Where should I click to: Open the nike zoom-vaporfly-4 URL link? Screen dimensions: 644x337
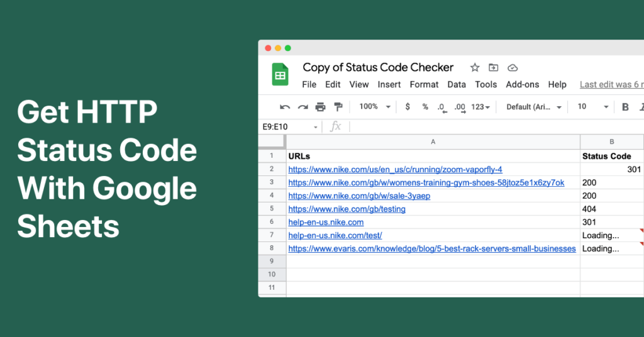coord(395,170)
